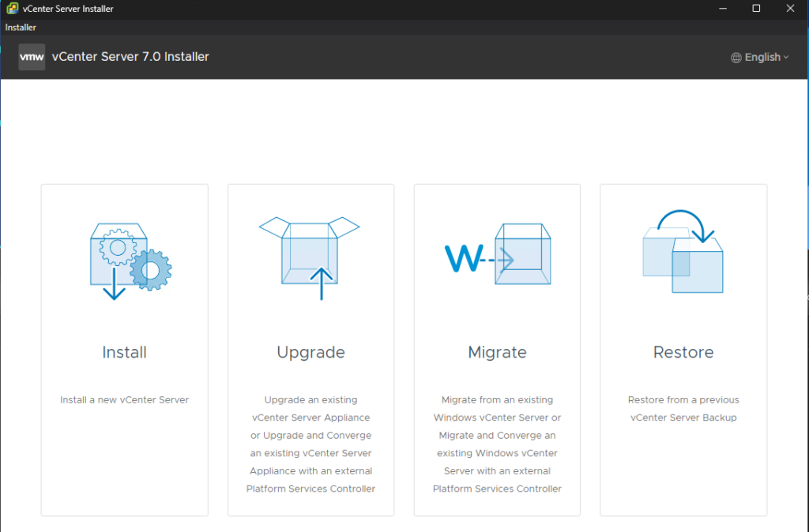Choose the Restore heading
The width and height of the screenshot is (809, 532).
[683, 352]
